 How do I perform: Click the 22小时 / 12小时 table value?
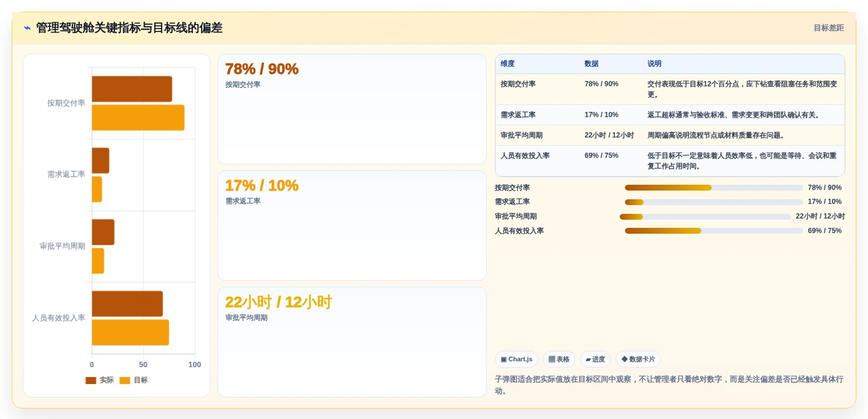pos(609,135)
